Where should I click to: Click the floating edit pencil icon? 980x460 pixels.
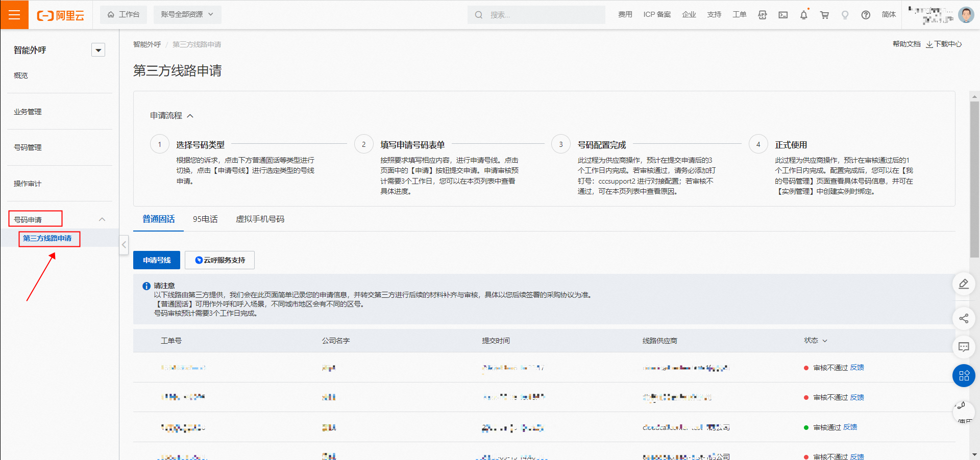pos(964,284)
